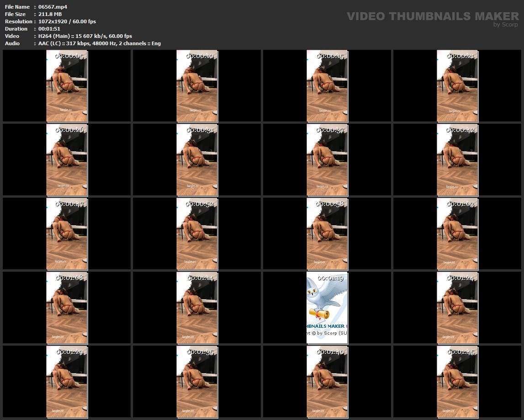Select the frame stamped 00:00:21

pos(457,86)
